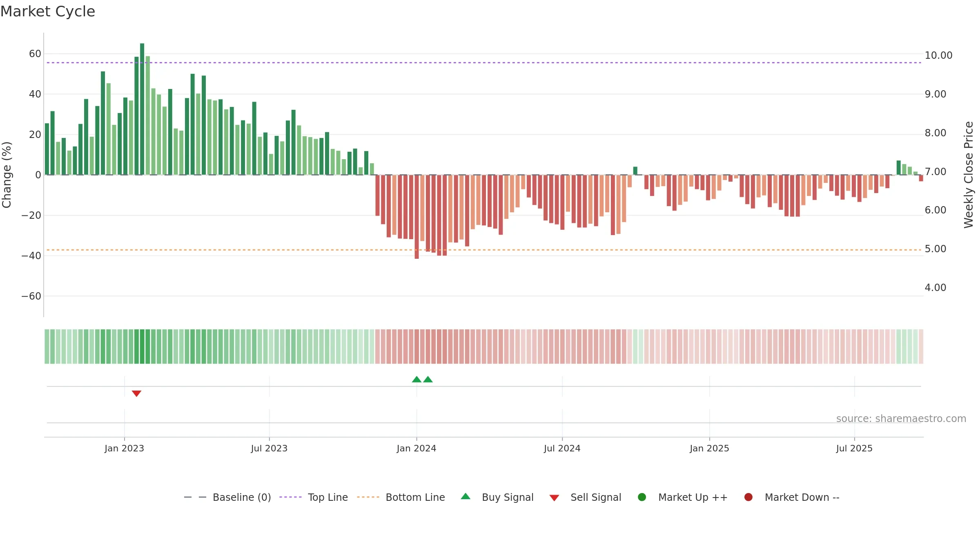
Task: Toggle the Market Down -- legend entry
Action: 792,497
